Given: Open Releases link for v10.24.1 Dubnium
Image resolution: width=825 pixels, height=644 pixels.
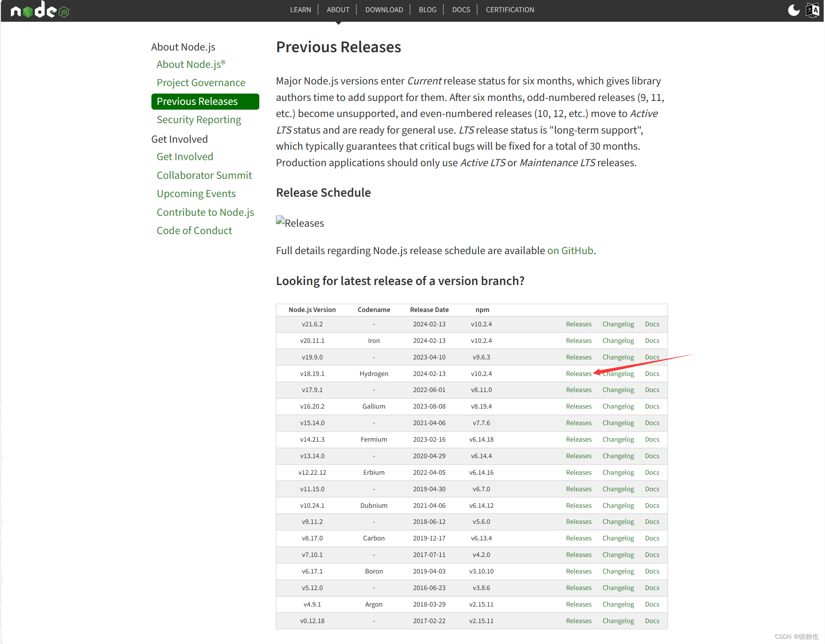Looking at the screenshot, I should click(x=578, y=506).
